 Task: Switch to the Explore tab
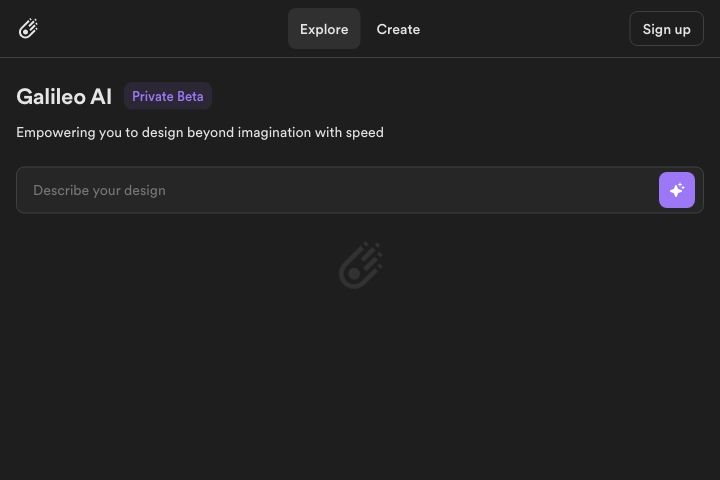[x=324, y=29]
